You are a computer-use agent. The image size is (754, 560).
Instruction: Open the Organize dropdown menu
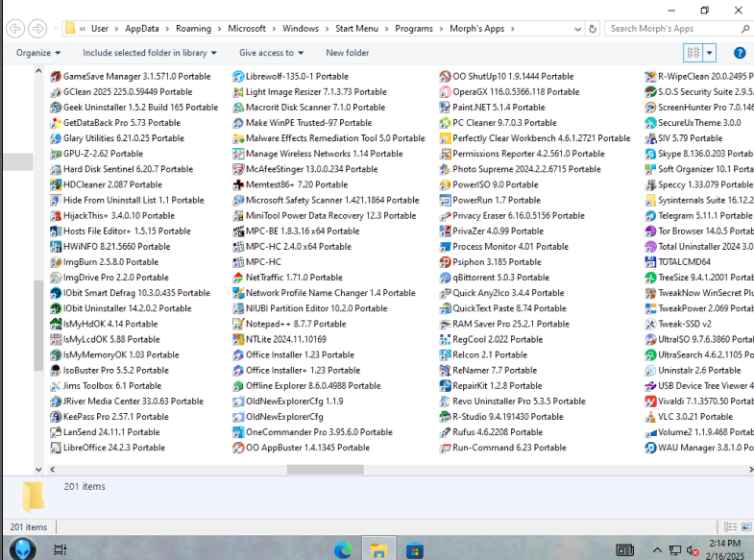(38, 53)
